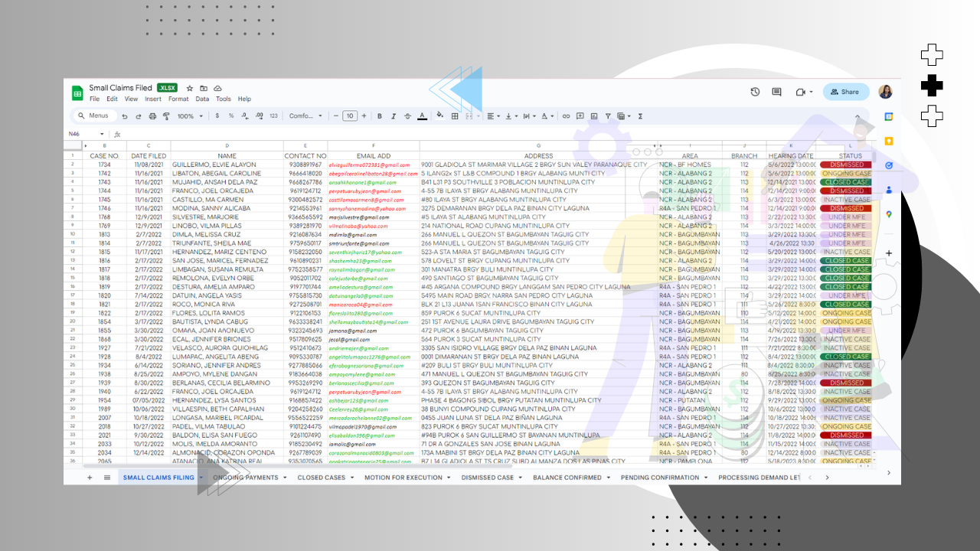Toggle bold formatting

tap(380, 116)
